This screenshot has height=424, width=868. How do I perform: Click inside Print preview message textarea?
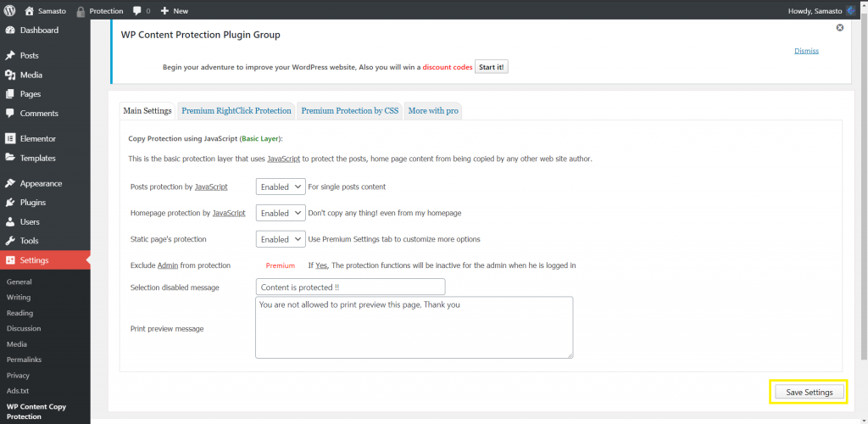pyautogui.click(x=414, y=326)
